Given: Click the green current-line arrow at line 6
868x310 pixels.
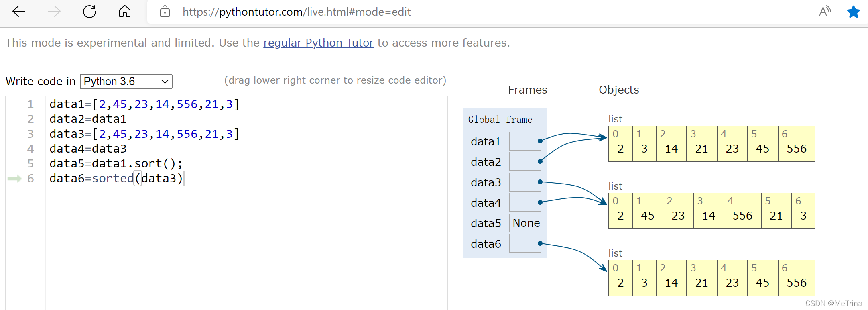Looking at the screenshot, I should tap(14, 179).
